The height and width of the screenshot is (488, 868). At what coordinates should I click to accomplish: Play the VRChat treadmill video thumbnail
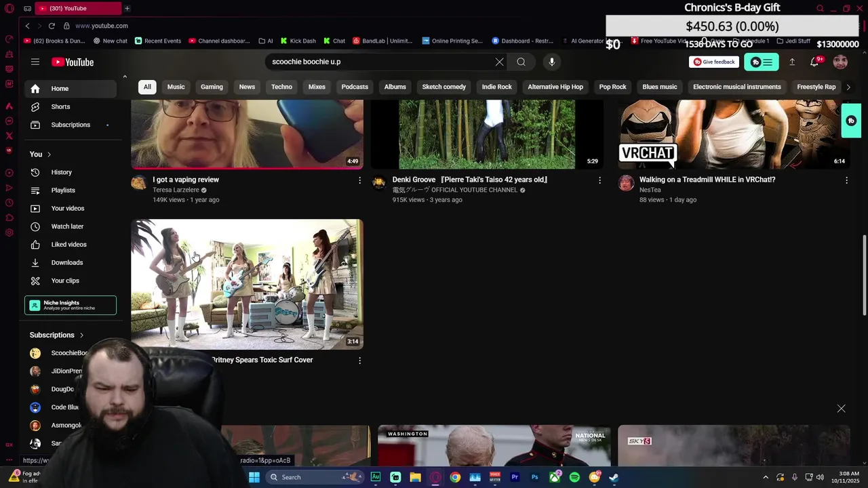point(734,134)
